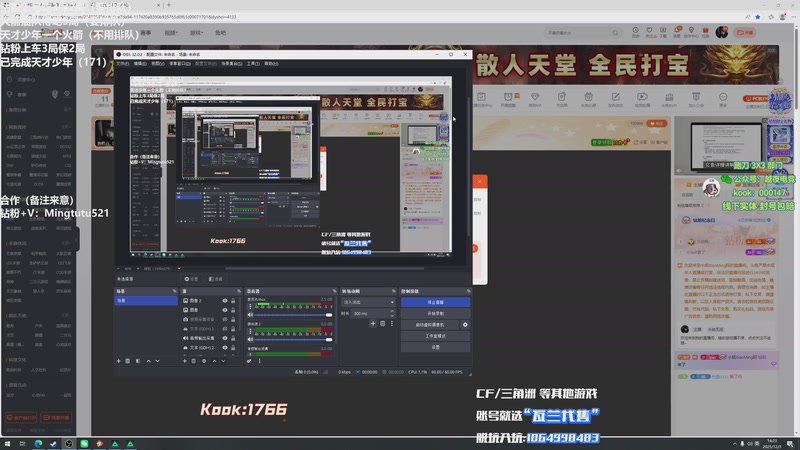Image resolution: width=800 pixels, height=450 pixels.
Task: Adjust second mixer channel volume slider
Action: 292,339
